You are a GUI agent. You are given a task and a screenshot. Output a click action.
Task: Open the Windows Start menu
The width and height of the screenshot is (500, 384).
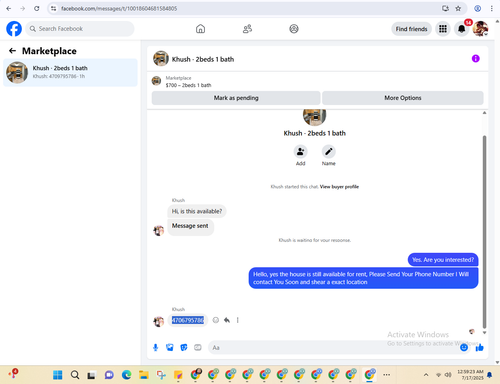58,375
